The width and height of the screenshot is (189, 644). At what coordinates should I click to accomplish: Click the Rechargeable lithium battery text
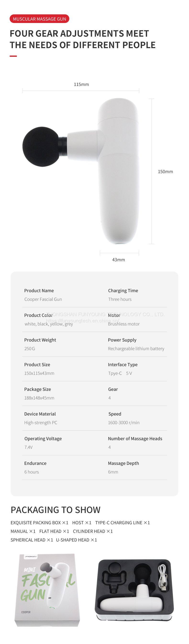click(136, 348)
